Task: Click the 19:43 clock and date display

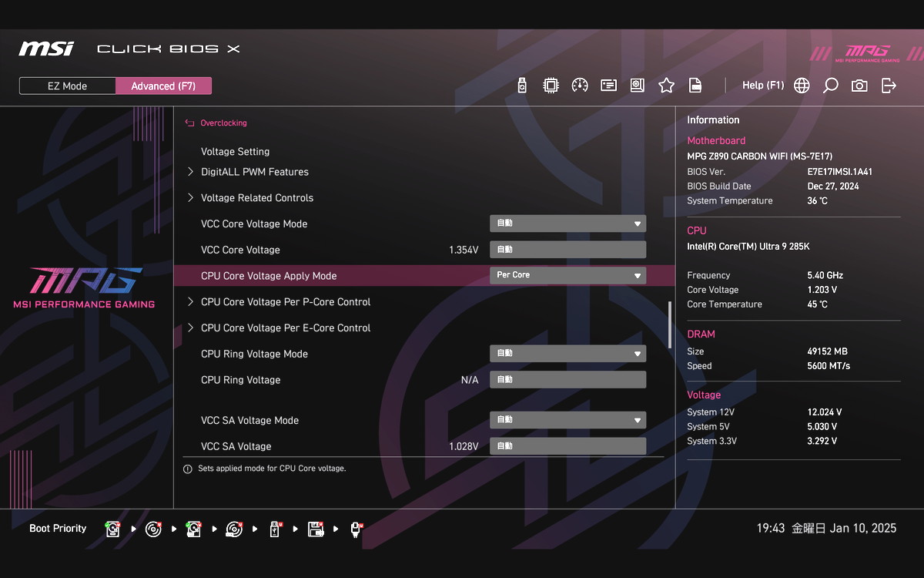Action: click(x=826, y=529)
